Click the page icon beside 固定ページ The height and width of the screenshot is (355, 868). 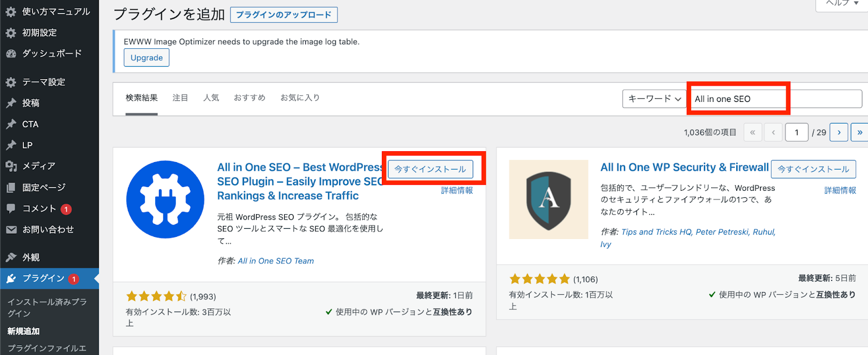click(x=11, y=188)
